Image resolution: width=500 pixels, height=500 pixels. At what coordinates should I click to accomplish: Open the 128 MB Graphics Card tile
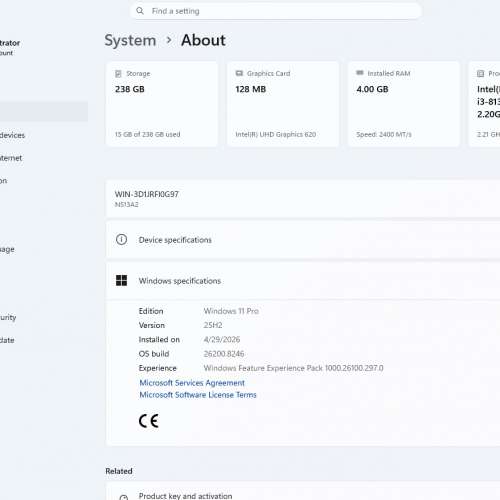283,104
